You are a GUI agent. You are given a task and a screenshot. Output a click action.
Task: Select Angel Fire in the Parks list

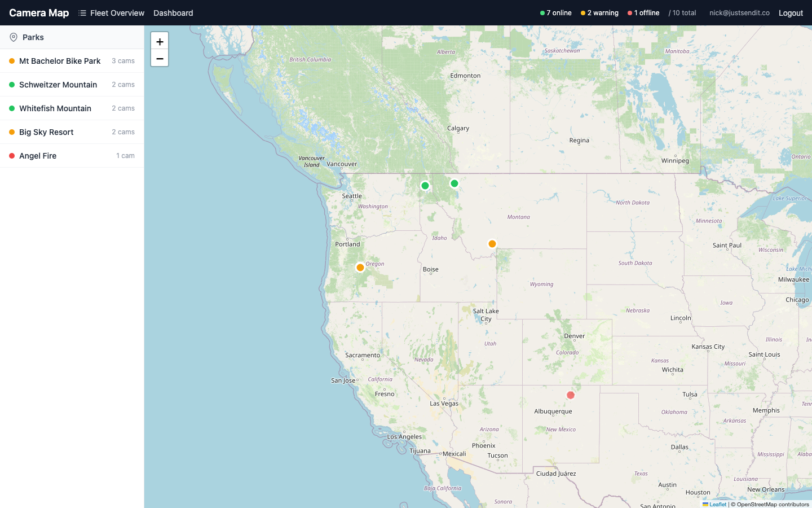click(x=37, y=156)
